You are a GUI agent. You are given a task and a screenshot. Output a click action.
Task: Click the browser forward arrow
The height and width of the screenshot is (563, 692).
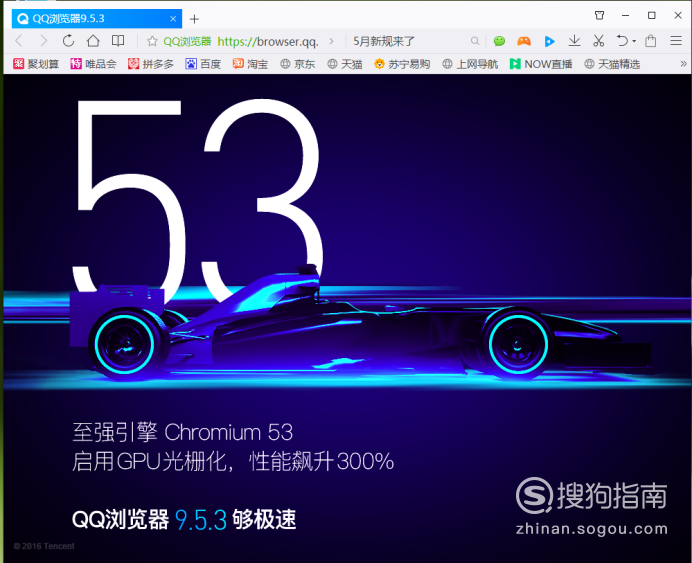(x=43, y=41)
